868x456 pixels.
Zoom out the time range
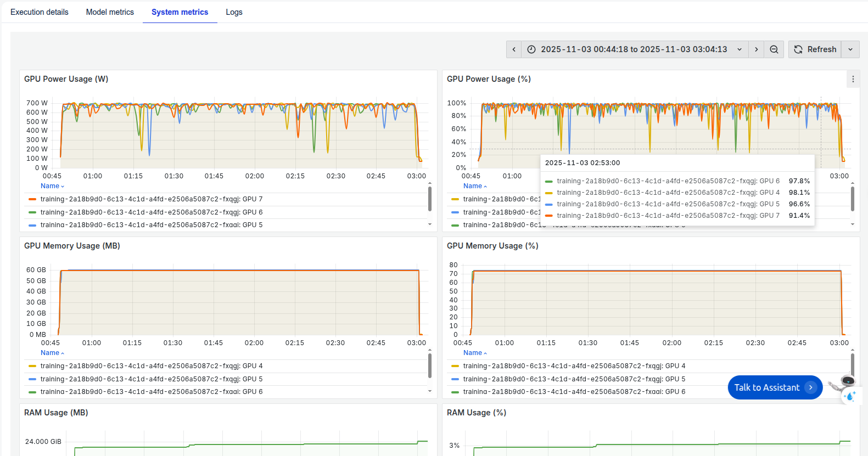[x=774, y=49]
